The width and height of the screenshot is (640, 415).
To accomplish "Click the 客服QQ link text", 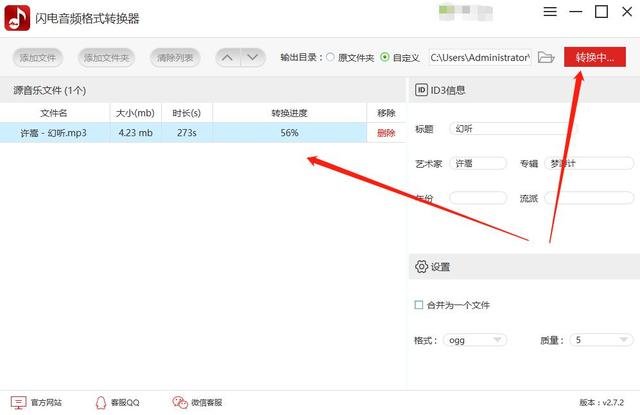I will 125,402.
